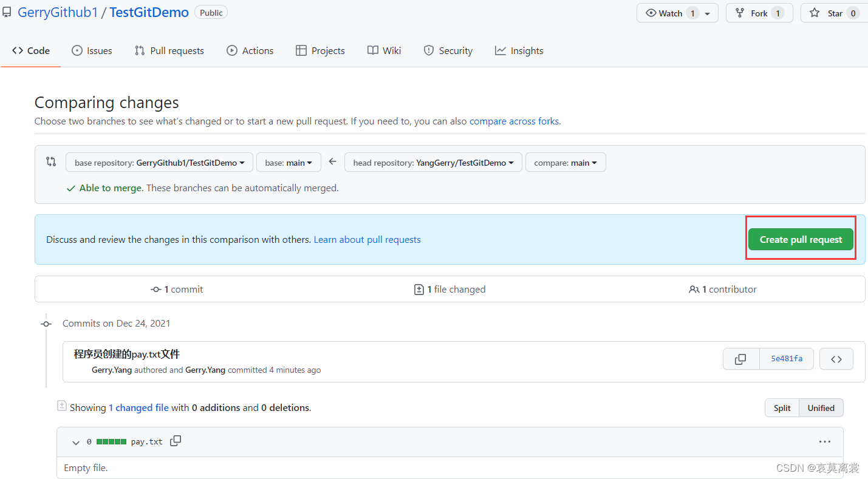Screen dimensions: 868x479
Task: Open the Watch dropdown arrow
Action: pos(708,13)
